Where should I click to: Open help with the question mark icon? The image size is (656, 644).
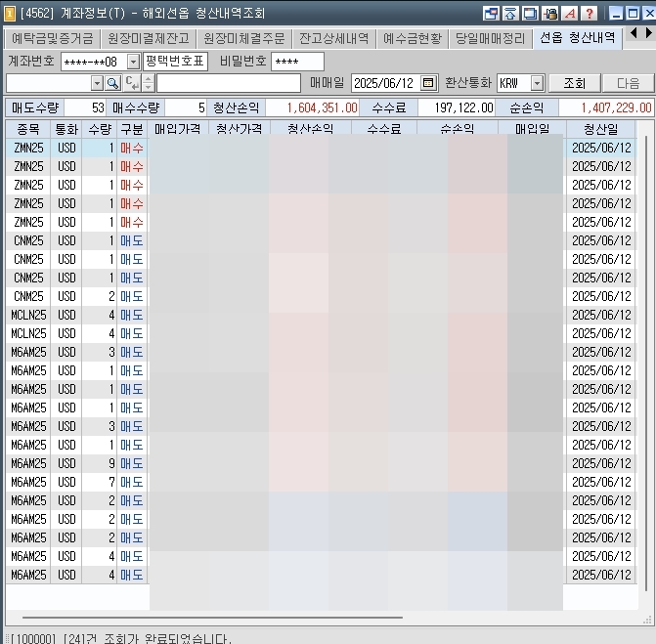(590, 14)
